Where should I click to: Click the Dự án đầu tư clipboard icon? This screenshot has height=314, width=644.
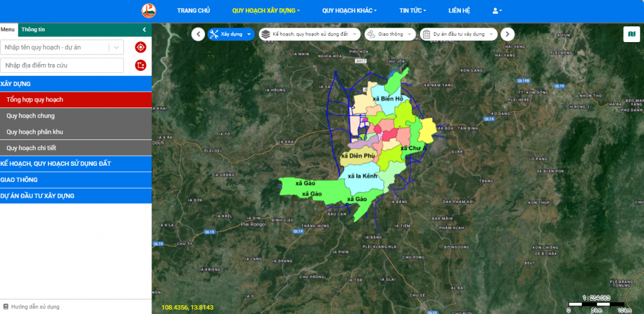426,35
